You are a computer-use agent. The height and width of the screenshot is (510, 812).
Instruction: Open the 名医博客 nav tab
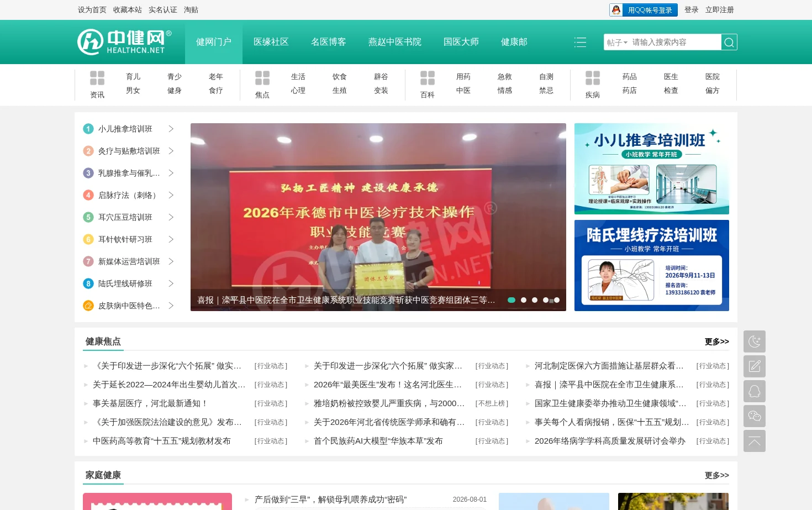tap(329, 42)
